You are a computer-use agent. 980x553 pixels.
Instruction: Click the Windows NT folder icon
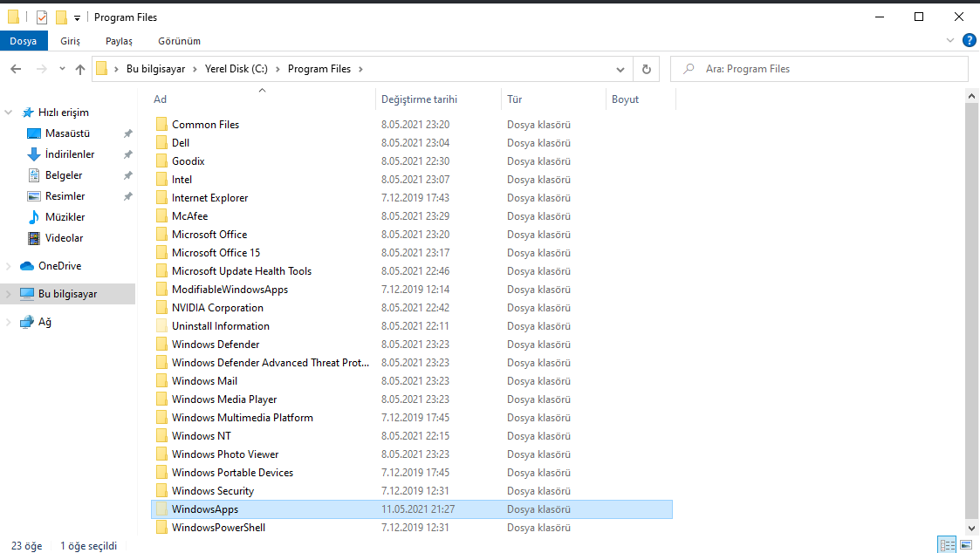[161, 436]
